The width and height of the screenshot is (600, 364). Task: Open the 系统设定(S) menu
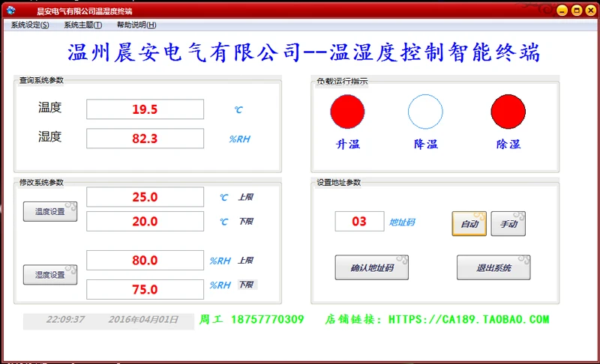pyautogui.click(x=30, y=25)
